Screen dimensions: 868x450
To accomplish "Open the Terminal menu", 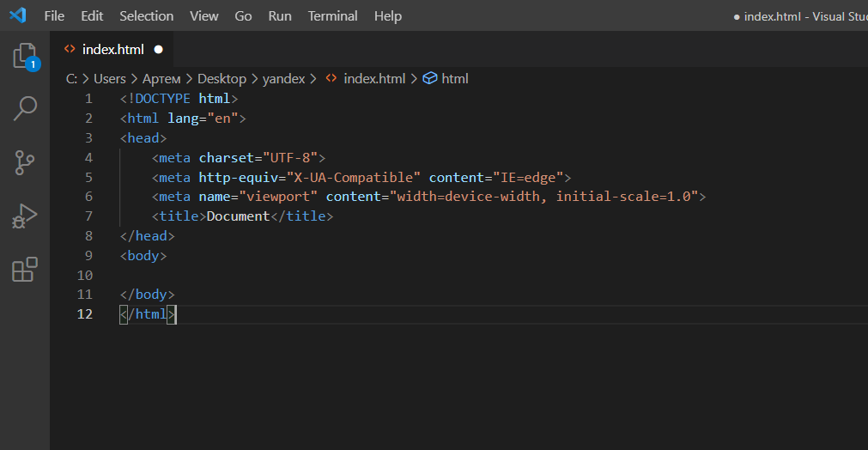I will click(332, 16).
